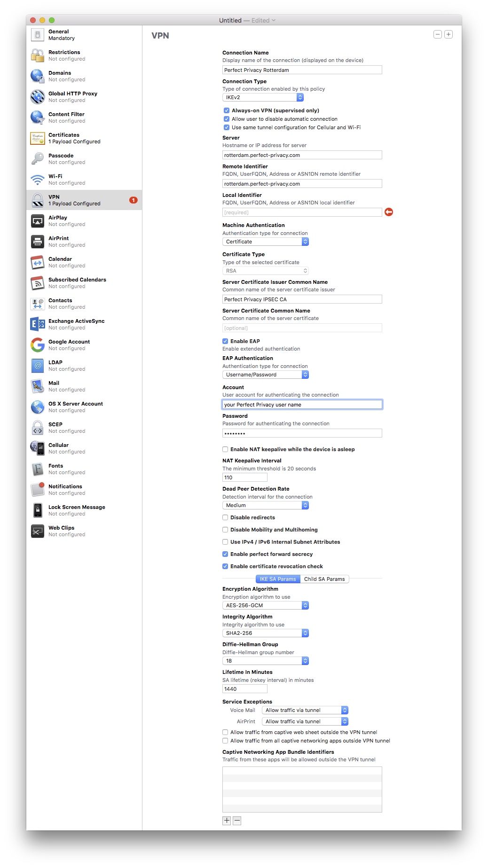Allow captive web sheet traffic outside VPN tunnel
The width and height of the screenshot is (488, 868).
point(225,732)
